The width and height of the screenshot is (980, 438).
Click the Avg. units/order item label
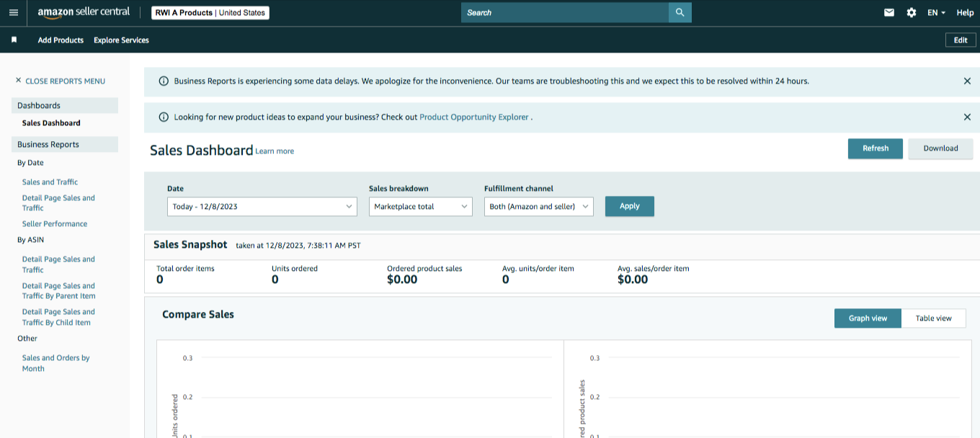[x=538, y=269]
